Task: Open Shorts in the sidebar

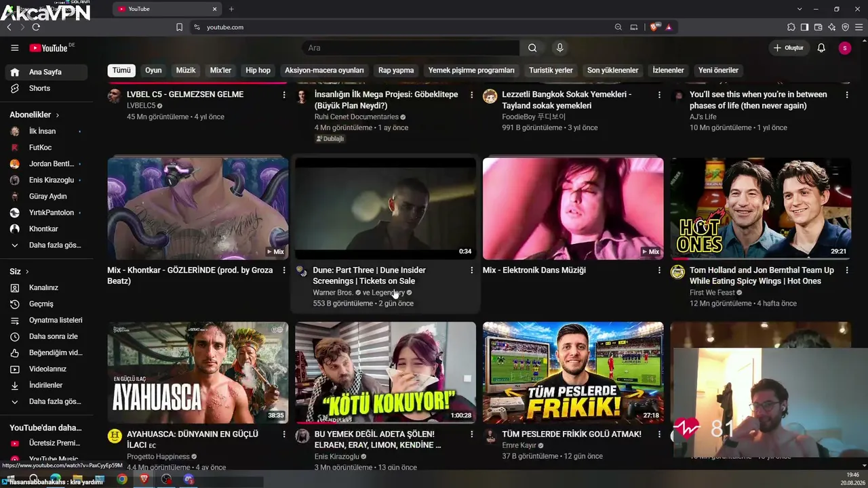Action: coord(46,89)
